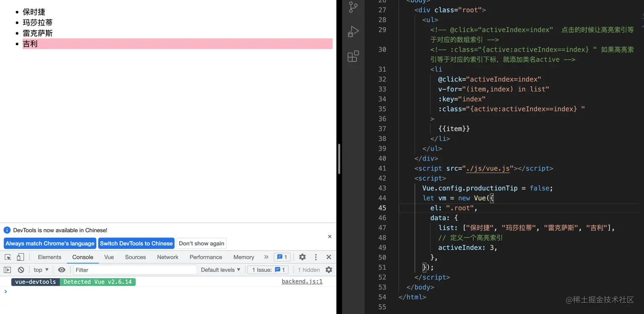Open the backend.js:1 source link
Image resolution: width=644 pixels, height=314 pixels.
302,282
